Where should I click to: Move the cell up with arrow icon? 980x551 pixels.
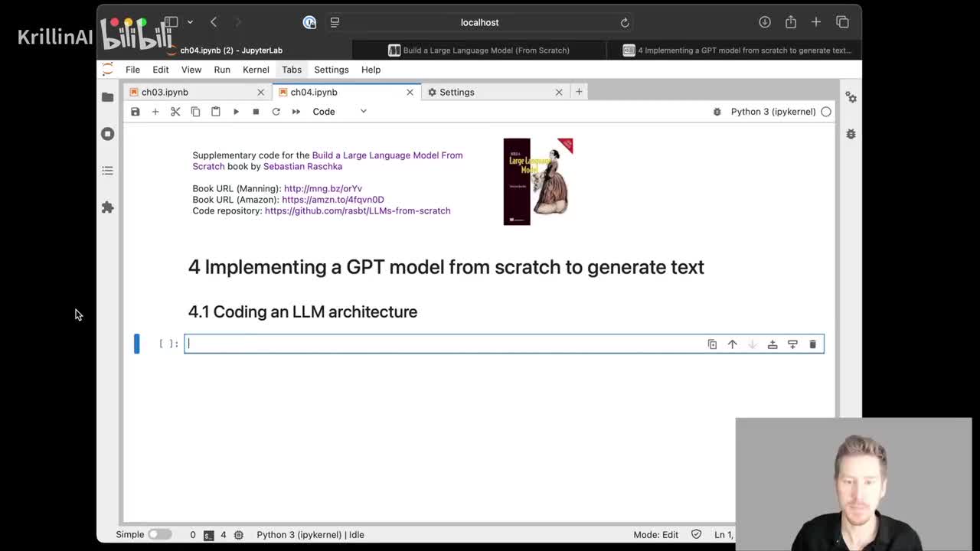(x=732, y=344)
